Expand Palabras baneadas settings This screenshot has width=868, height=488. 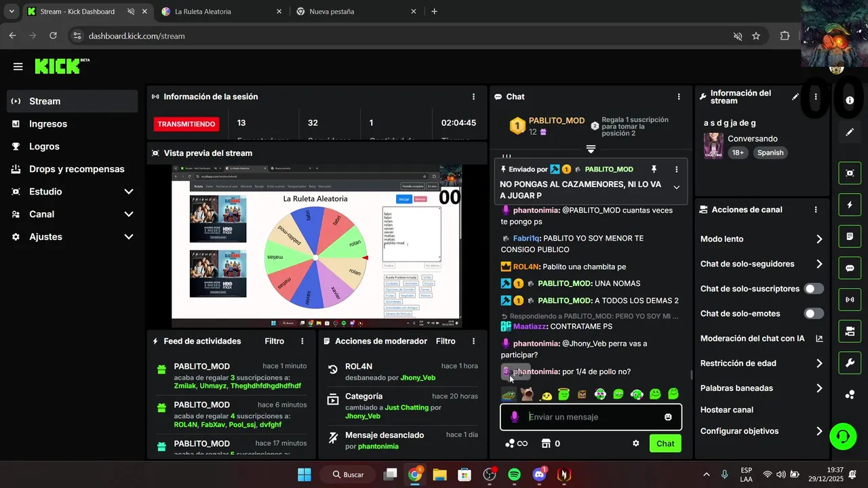[762, 388]
